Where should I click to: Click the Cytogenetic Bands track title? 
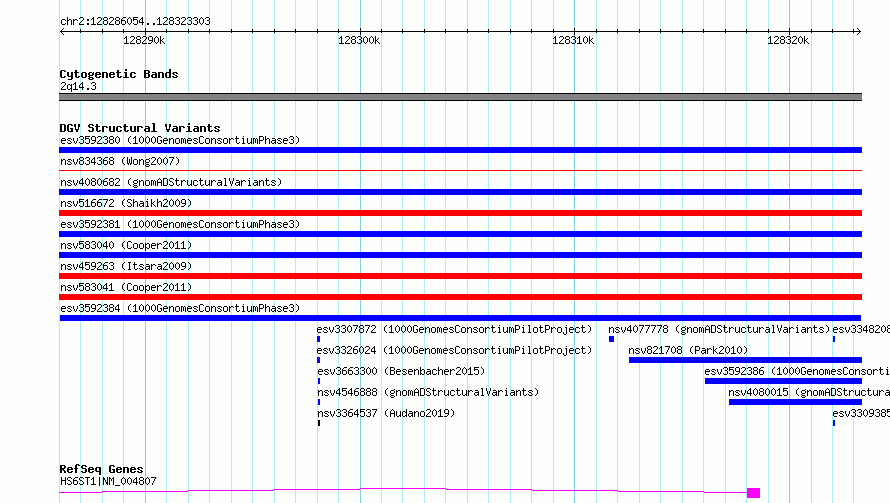tap(119, 74)
